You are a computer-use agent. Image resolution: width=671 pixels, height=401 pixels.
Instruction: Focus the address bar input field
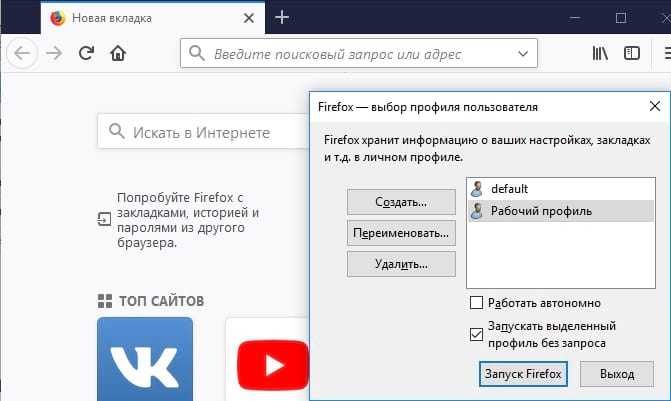click(359, 53)
